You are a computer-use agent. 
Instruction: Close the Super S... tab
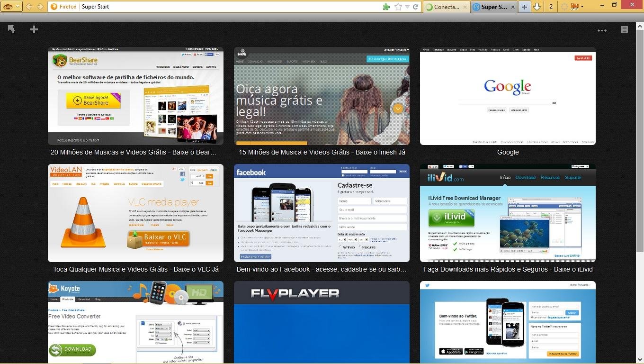click(512, 7)
